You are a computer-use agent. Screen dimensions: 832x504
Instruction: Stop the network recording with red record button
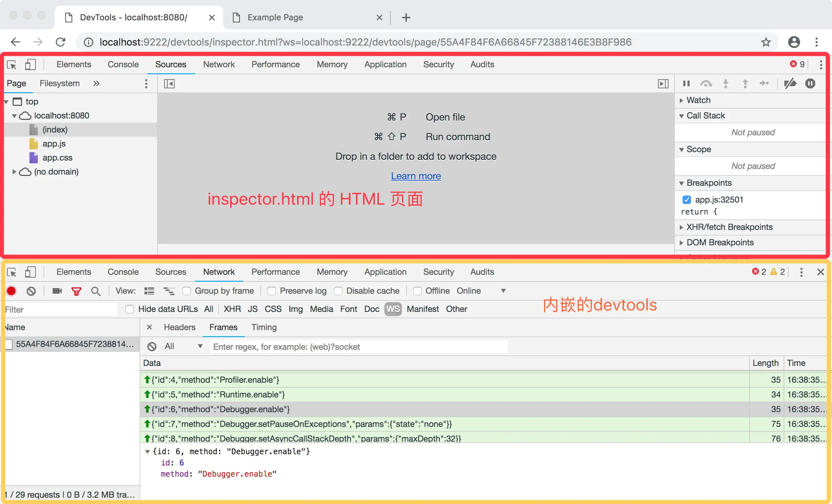click(11, 291)
